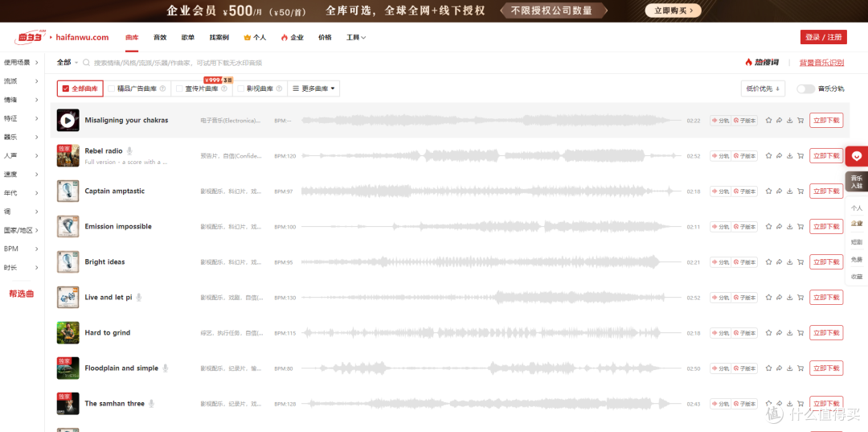Open 分轨 stems for Misaligning your chakras
Viewport: 868px width, 432px height.
(721, 120)
